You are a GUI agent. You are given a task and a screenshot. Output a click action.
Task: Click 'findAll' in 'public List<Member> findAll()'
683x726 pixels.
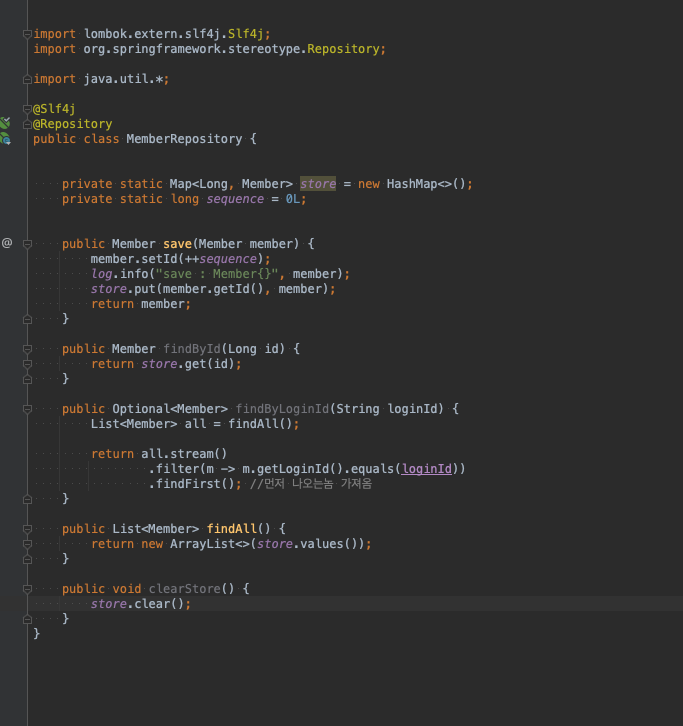(231, 529)
